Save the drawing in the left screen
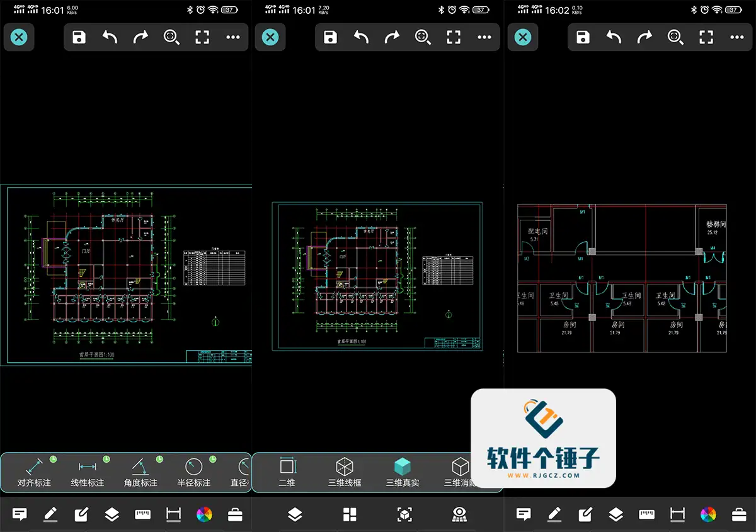 (x=79, y=37)
